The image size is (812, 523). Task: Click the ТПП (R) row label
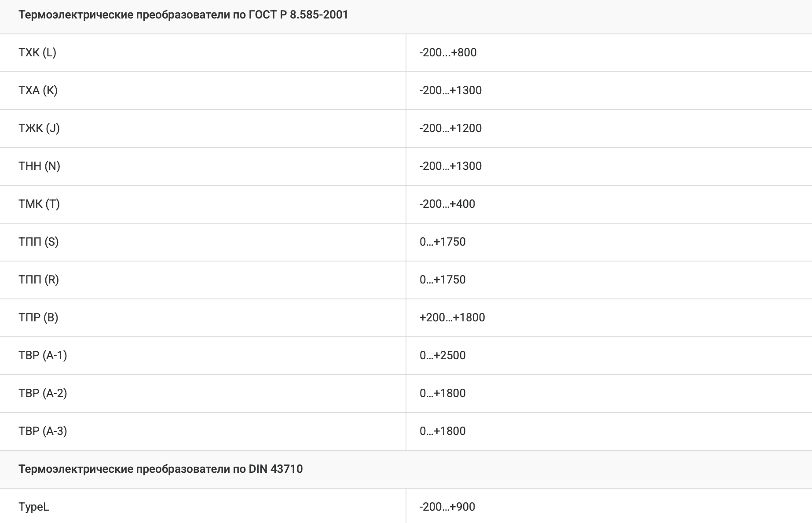(39, 280)
